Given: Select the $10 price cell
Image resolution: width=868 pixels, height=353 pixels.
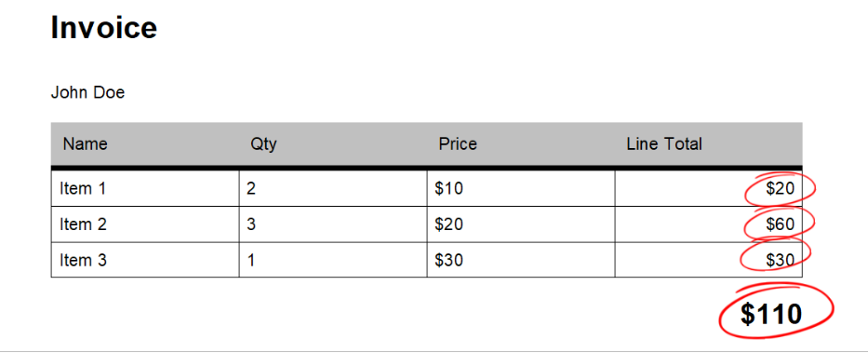Looking at the screenshot, I should tap(520, 188).
